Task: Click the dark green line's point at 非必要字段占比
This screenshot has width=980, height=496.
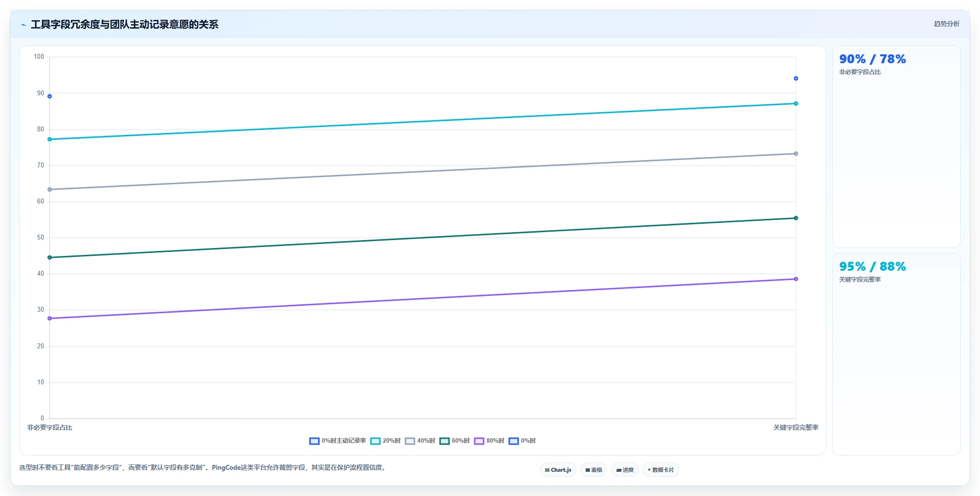Action: pyautogui.click(x=49, y=257)
